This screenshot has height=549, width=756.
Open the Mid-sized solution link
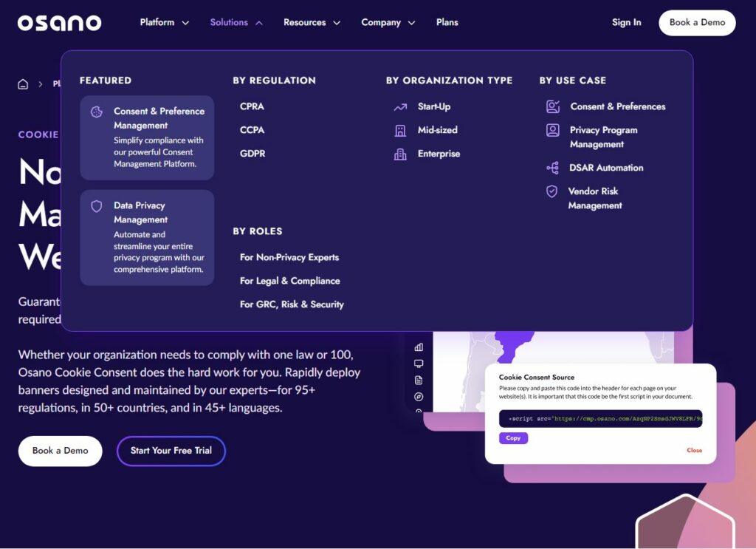[437, 130]
